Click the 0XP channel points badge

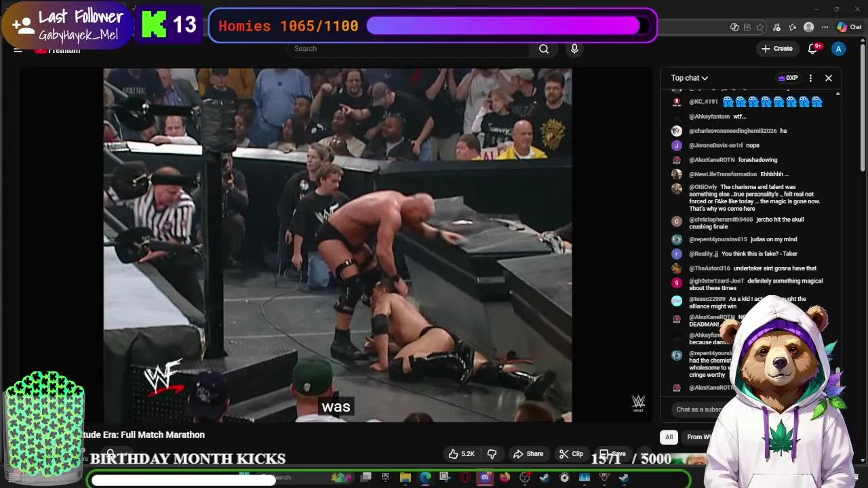tap(787, 78)
